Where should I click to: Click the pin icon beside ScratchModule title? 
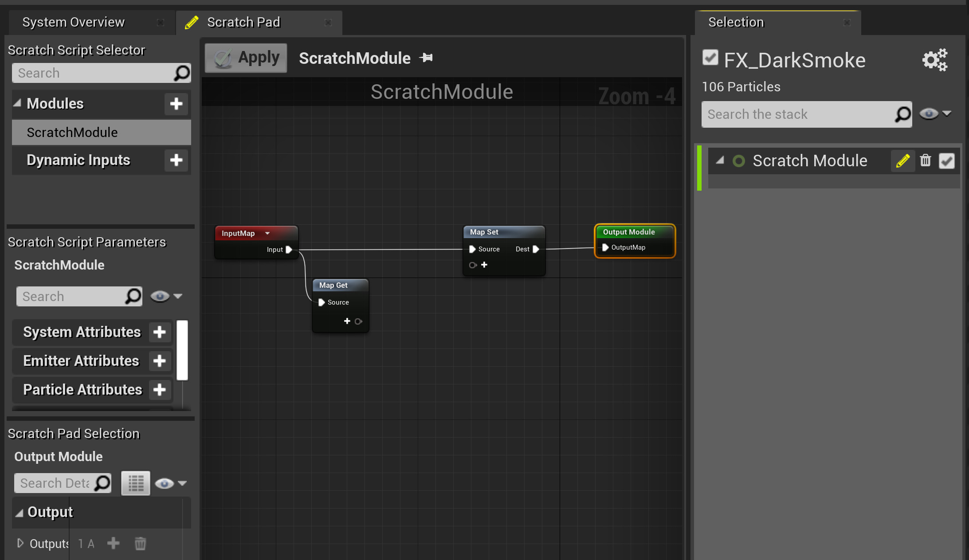coord(426,58)
